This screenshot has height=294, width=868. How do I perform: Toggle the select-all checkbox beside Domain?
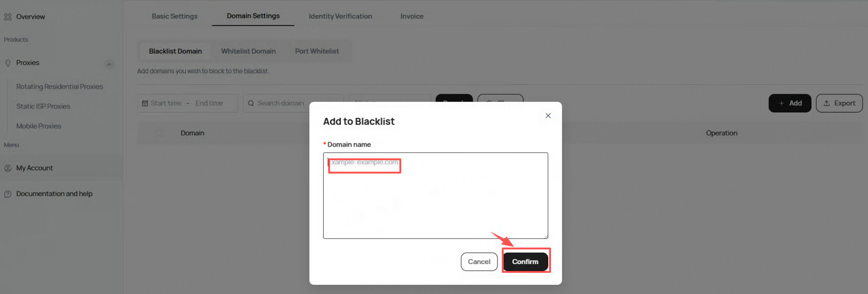click(159, 133)
